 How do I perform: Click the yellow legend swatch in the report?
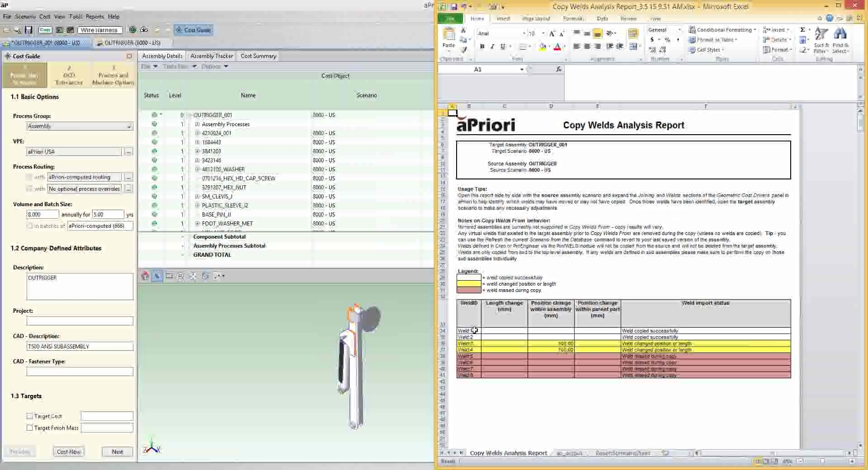469,284
